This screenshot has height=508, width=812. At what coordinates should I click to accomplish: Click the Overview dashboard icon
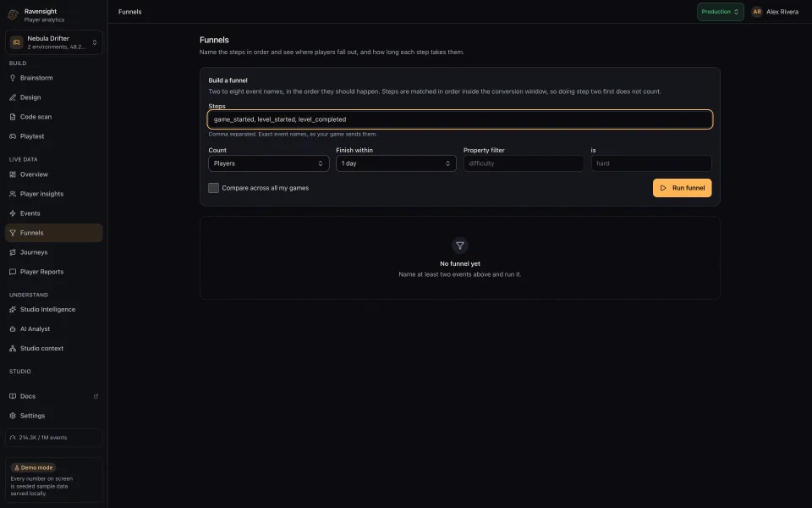13,174
